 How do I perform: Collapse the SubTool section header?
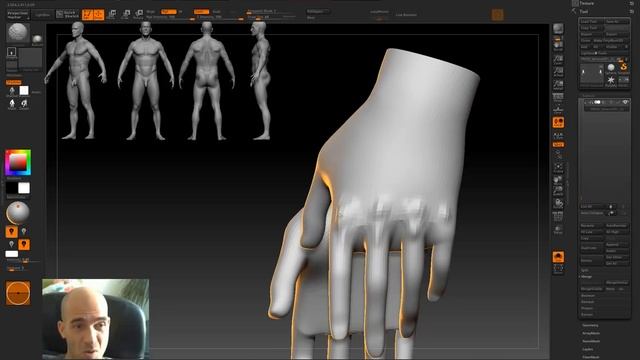[x=589, y=96]
